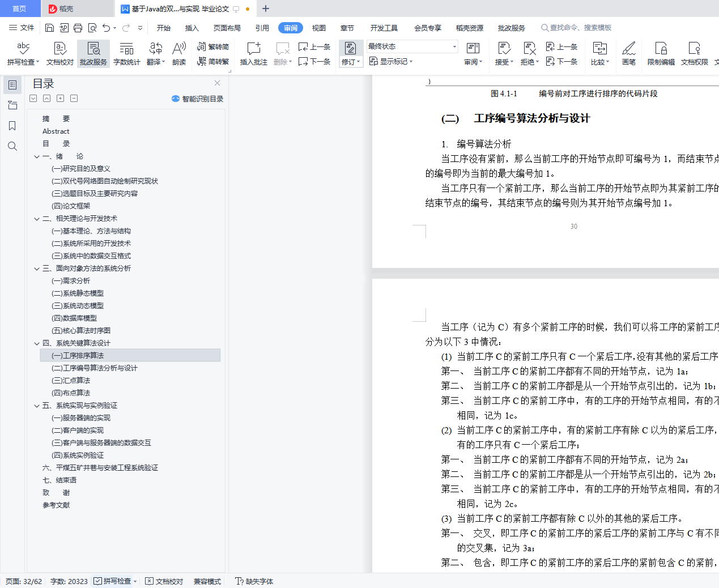Collapse 三、面向对象方法的系统分析 section
This screenshot has width=719, height=588.
point(37,269)
